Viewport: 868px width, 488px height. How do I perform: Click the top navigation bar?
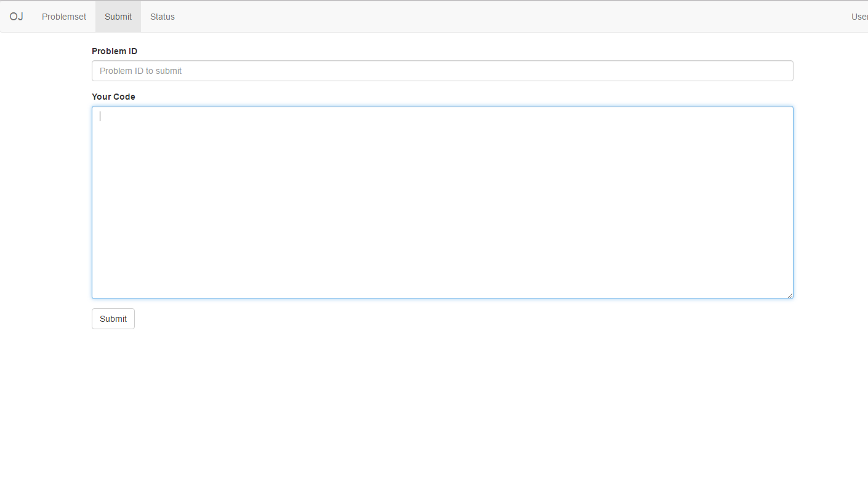pos(431,16)
